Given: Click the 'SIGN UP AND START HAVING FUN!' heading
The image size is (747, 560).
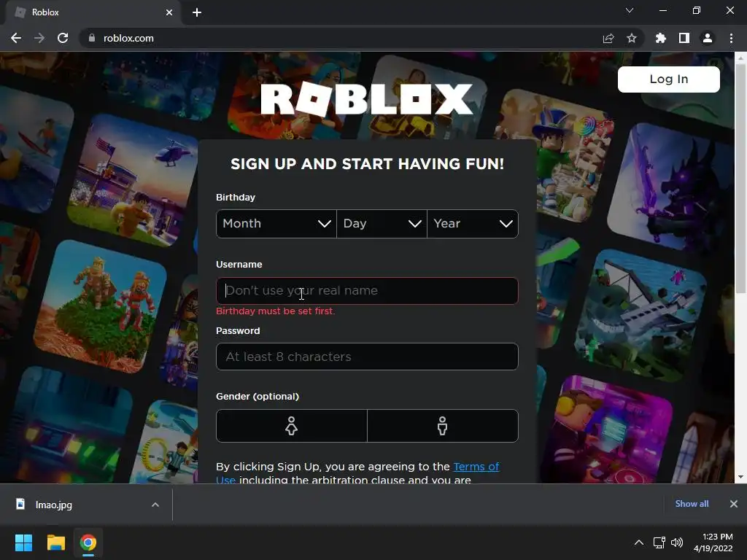Looking at the screenshot, I should 368,164.
